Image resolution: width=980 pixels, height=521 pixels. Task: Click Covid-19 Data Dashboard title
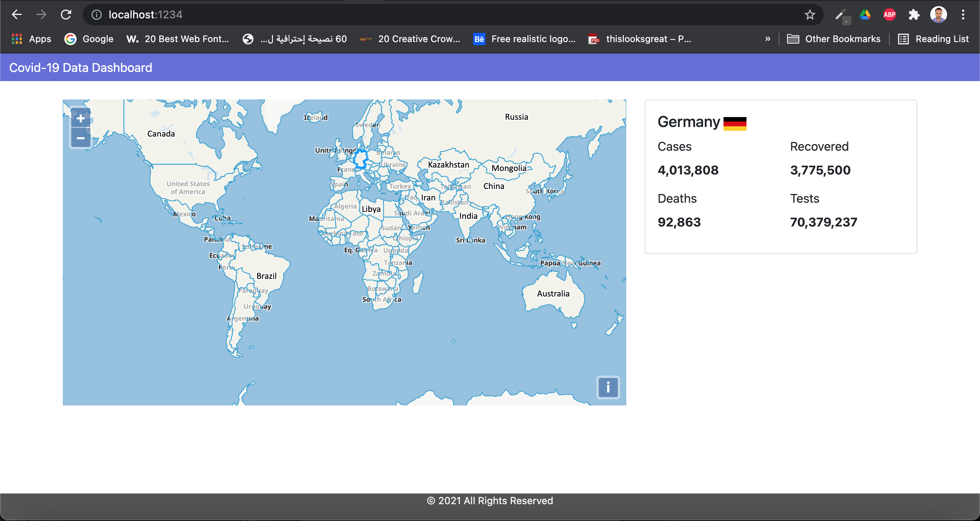80,68
